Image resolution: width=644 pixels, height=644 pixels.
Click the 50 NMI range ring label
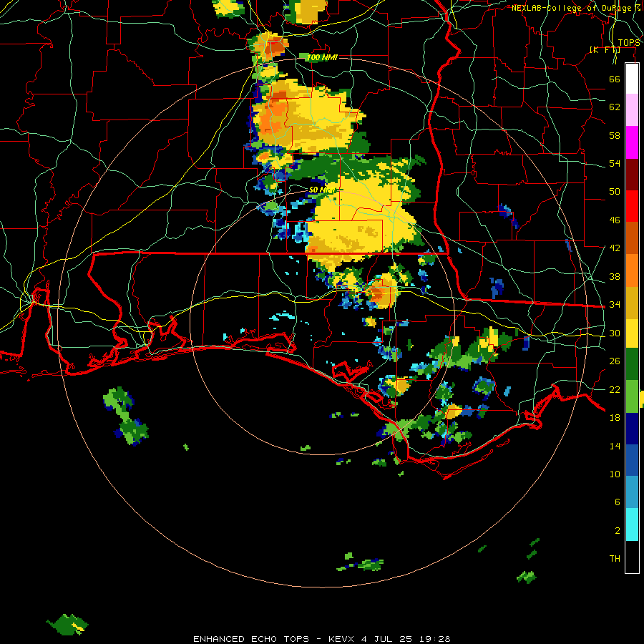click(x=323, y=190)
